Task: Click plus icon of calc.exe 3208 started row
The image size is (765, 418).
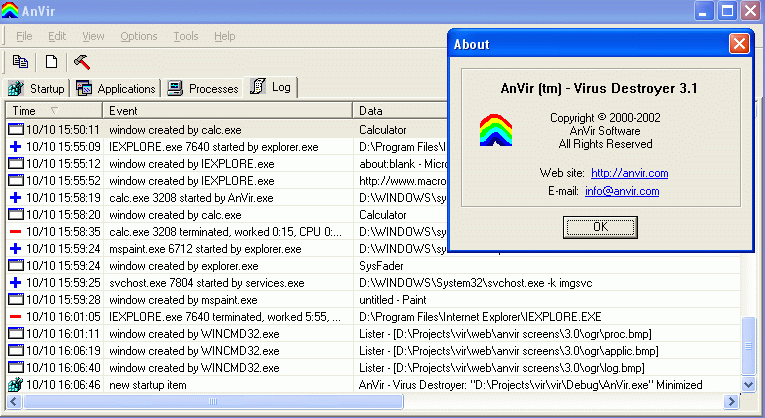Action: (x=16, y=198)
